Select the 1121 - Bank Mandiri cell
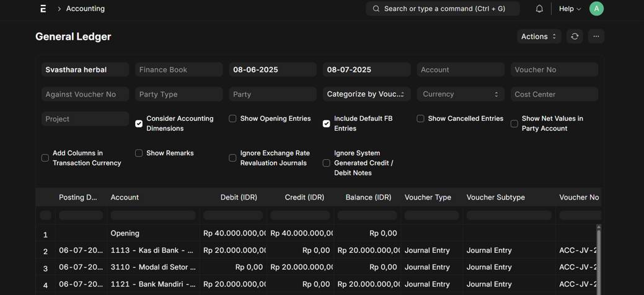The height and width of the screenshot is (295, 644). (153, 284)
